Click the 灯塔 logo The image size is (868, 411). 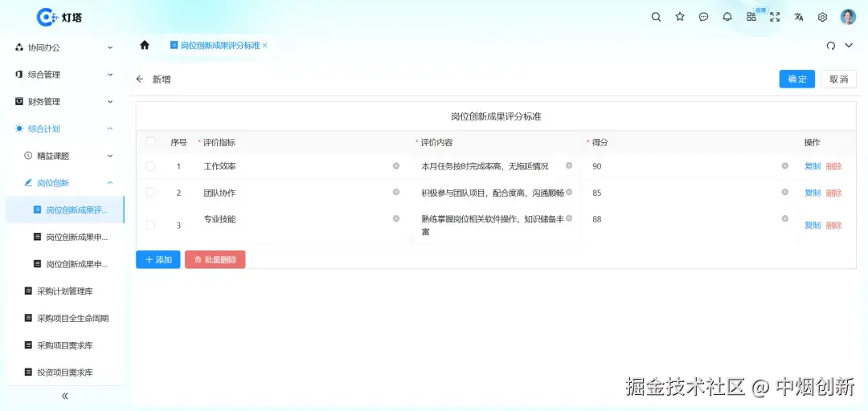pos(59,17)
